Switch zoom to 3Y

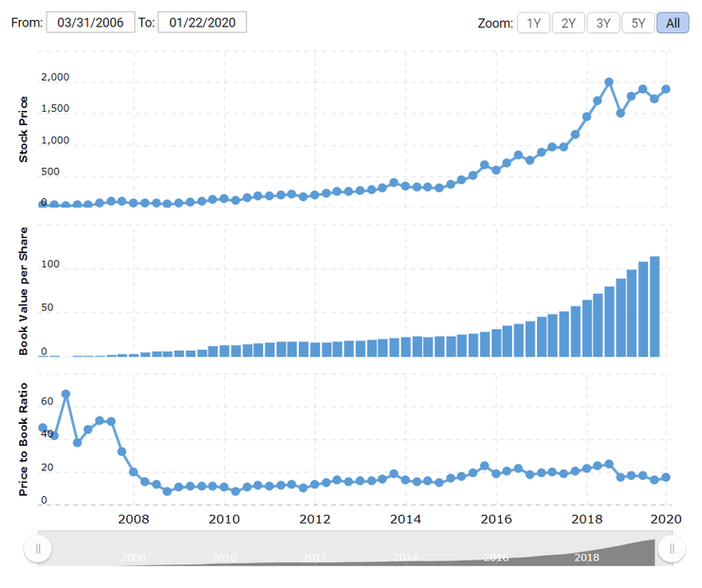[x=602, y=23]
